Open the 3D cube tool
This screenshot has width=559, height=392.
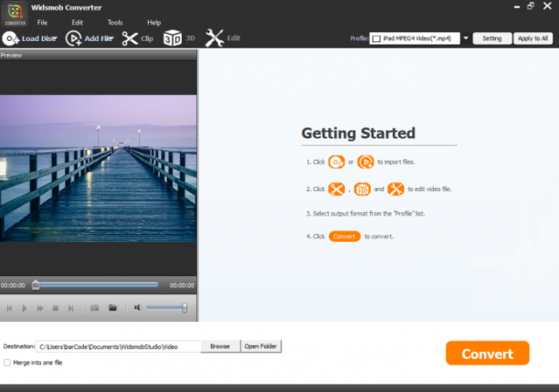tap(173, 37)
